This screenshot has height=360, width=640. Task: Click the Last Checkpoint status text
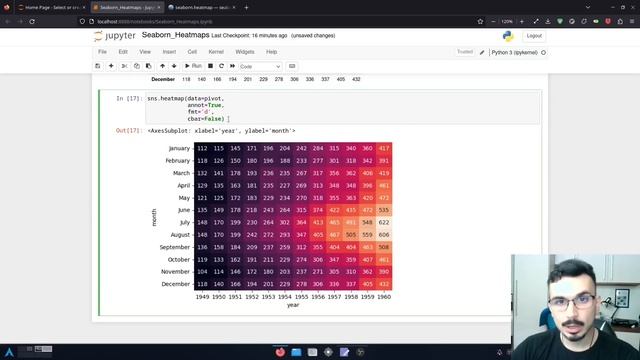[249, 36]
